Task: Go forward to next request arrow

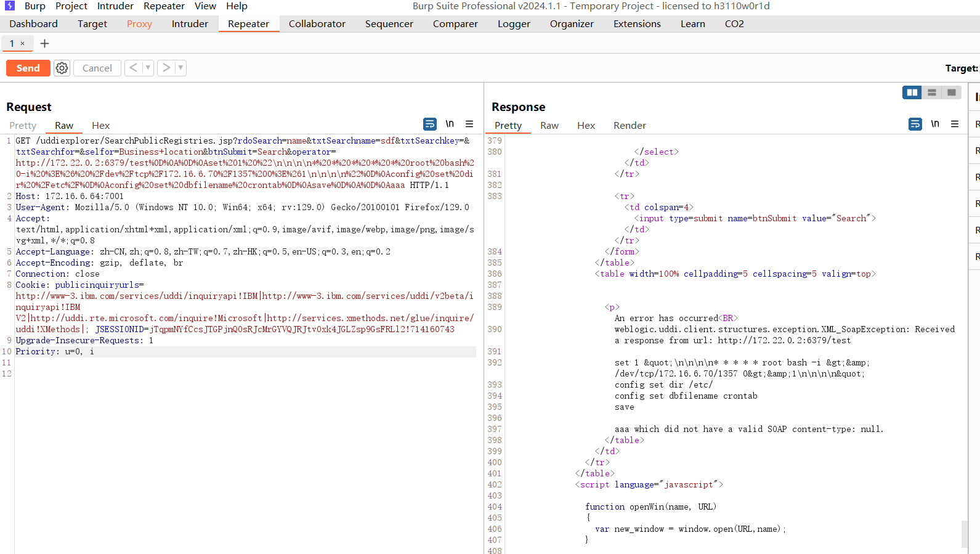Action: point(166,68)
